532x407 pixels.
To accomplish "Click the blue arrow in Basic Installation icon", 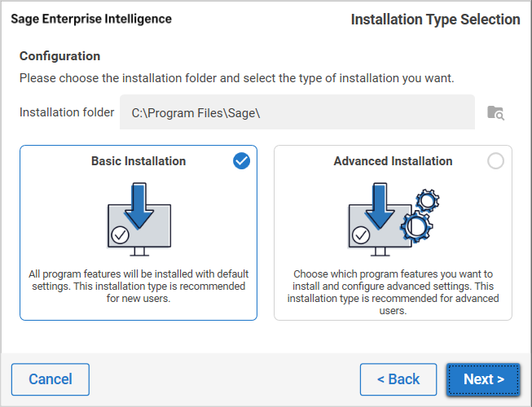I will tap(138, 205).
